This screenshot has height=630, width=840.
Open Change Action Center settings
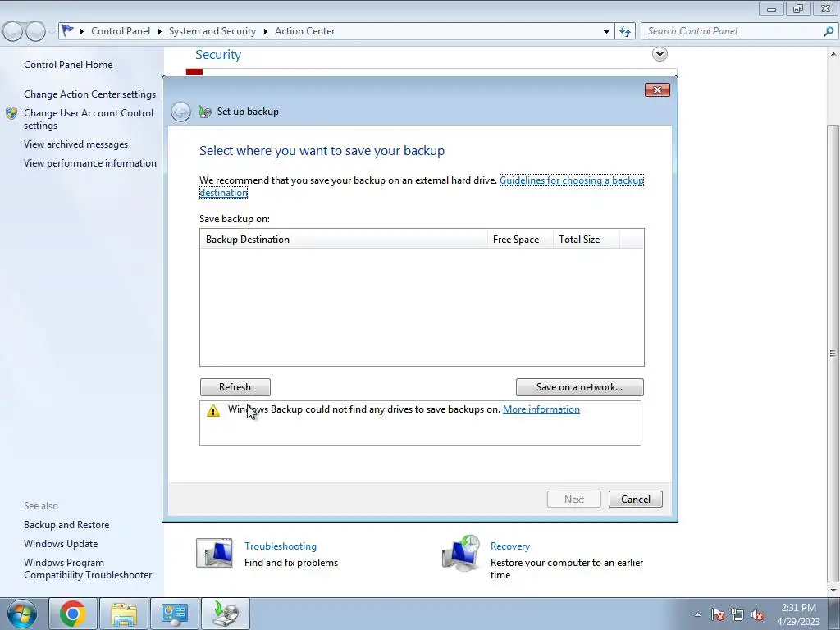tap(89, 94)
